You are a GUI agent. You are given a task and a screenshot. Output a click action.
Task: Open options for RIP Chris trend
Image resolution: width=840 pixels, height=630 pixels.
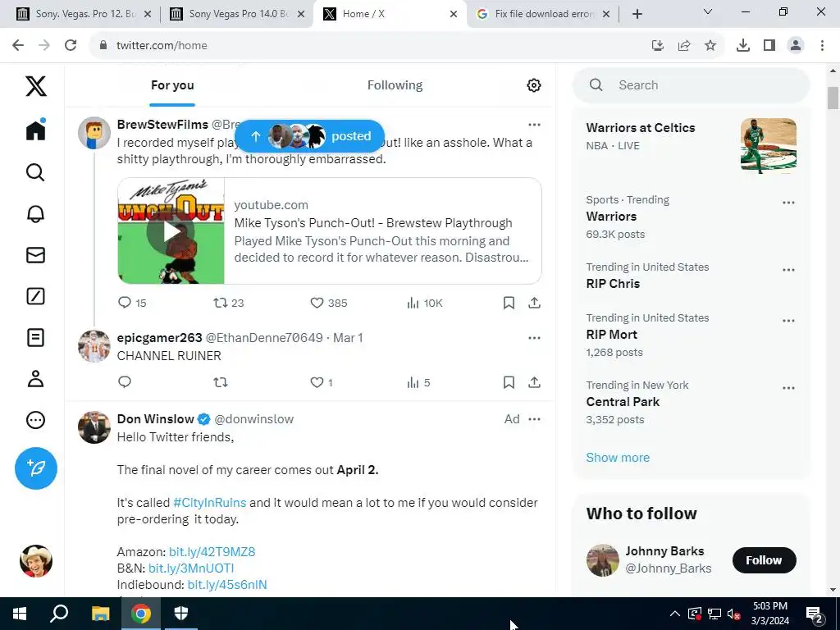tap(788, 269)
